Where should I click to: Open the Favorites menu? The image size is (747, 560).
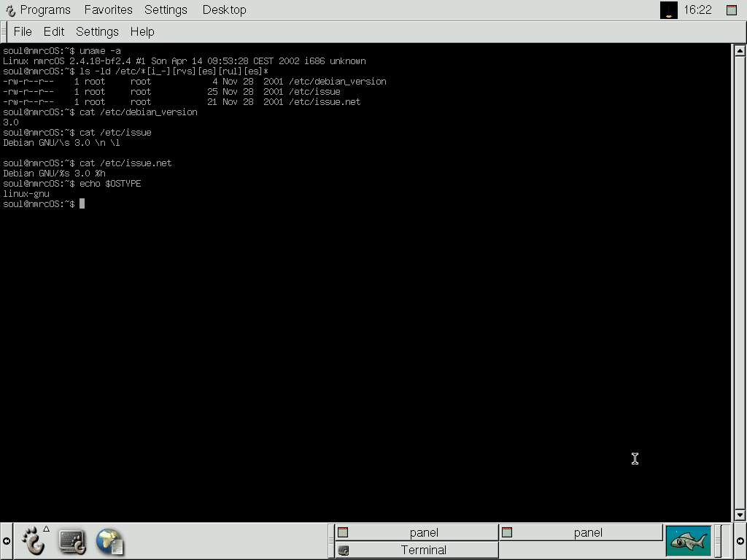click(x=108, y=10)
